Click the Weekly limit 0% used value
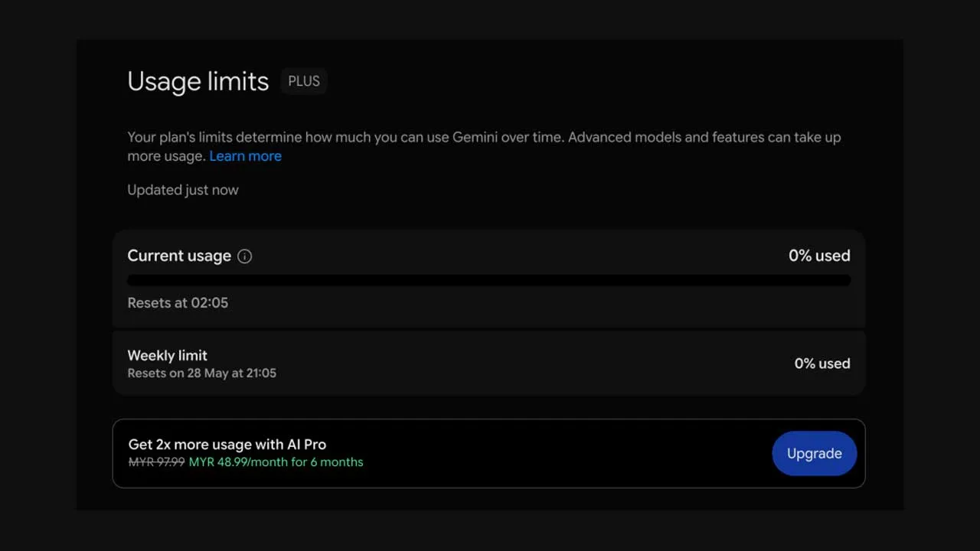 822,364
